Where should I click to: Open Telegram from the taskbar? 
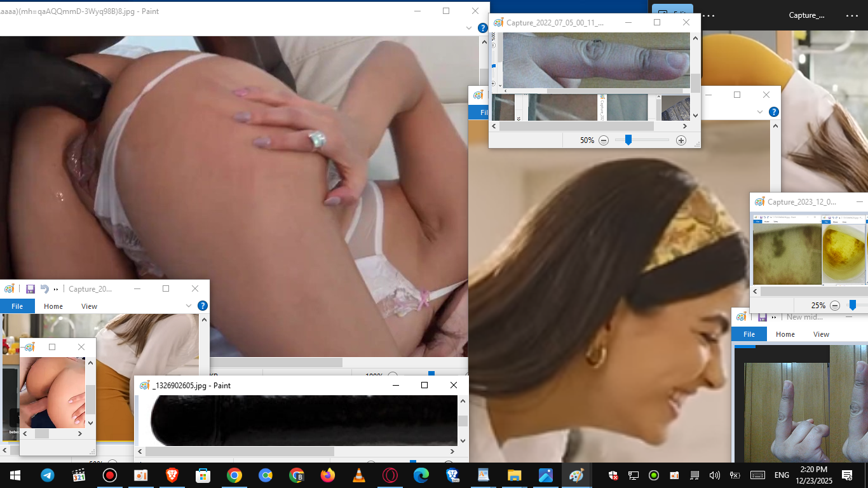(48, 475)
